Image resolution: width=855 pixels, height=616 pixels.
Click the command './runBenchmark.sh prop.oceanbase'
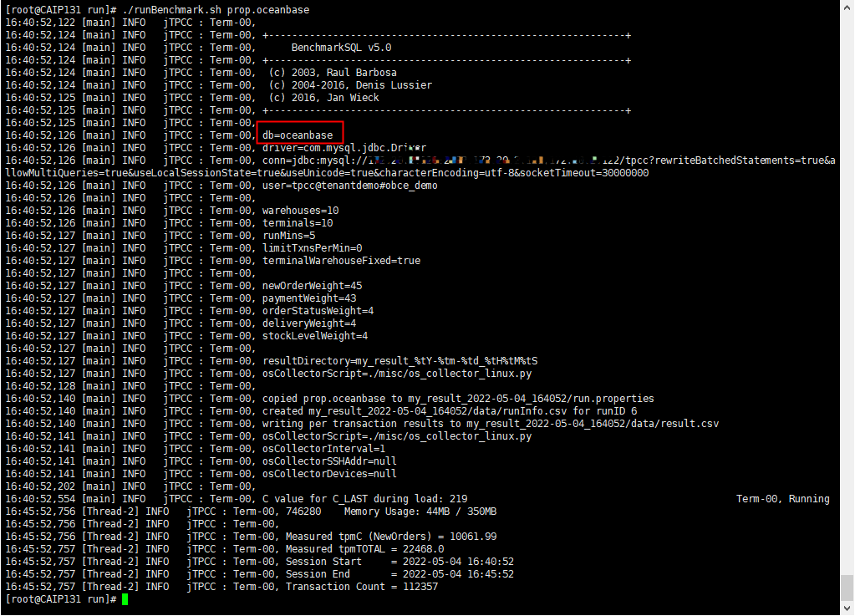[216, 10]
